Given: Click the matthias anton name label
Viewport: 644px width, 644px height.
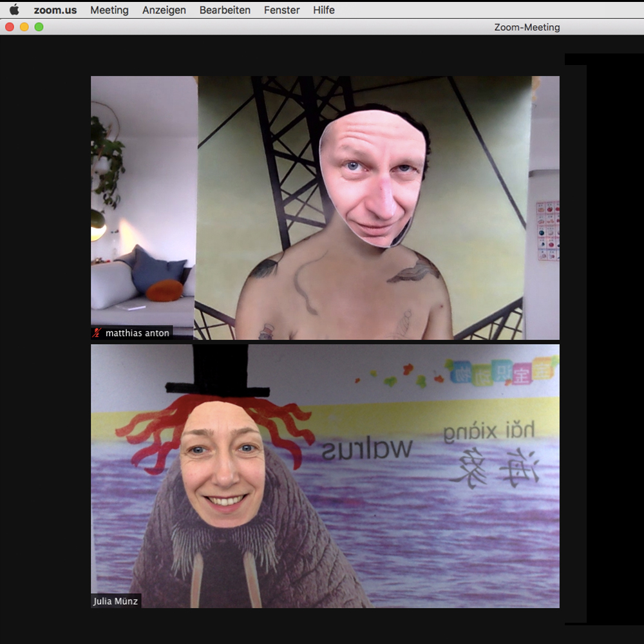Looking at the screenshot, I should (x=137, y=333).
